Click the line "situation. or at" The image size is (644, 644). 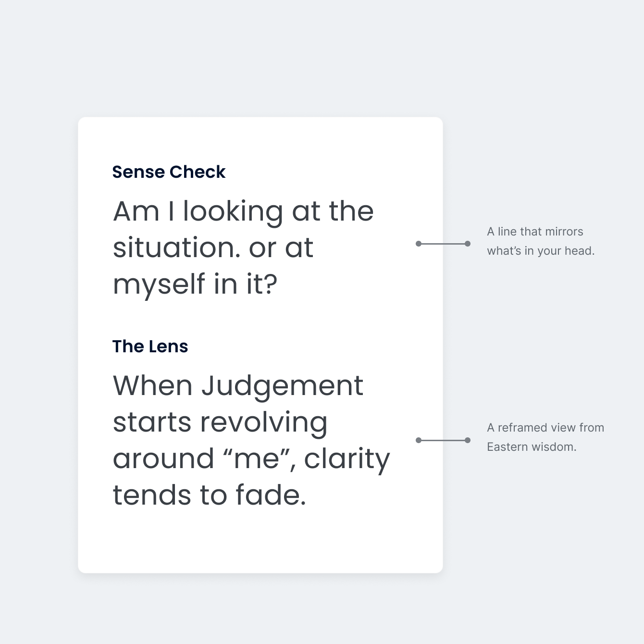click(213, 248)
